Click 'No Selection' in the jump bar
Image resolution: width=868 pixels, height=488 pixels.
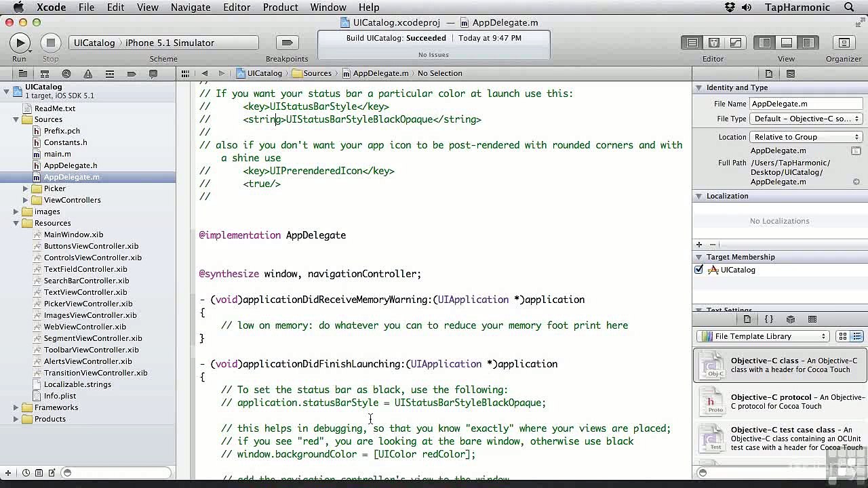pyautogui.click(x=440, y=73)
